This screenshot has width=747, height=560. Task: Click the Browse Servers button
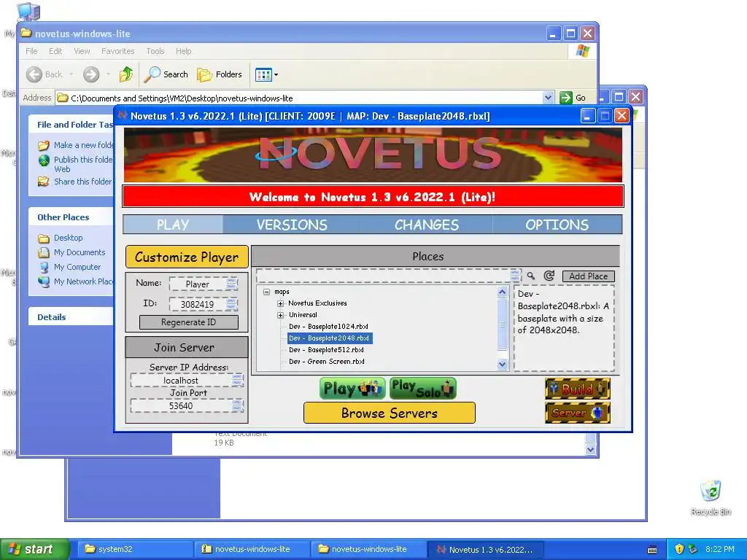coord(390,413)
